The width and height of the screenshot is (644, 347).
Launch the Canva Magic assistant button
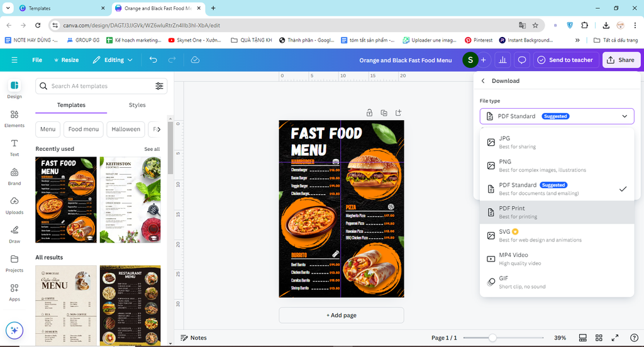[x=14, y=330]
